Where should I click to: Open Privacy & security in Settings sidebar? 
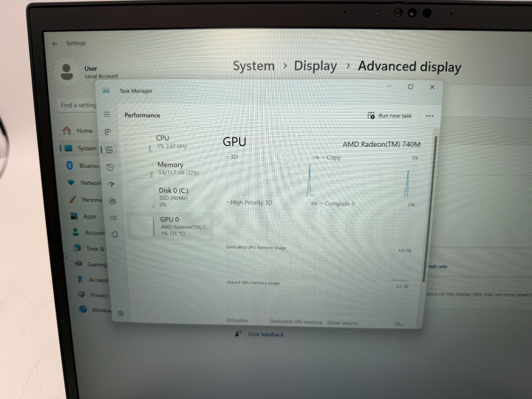tap(94, 295)
